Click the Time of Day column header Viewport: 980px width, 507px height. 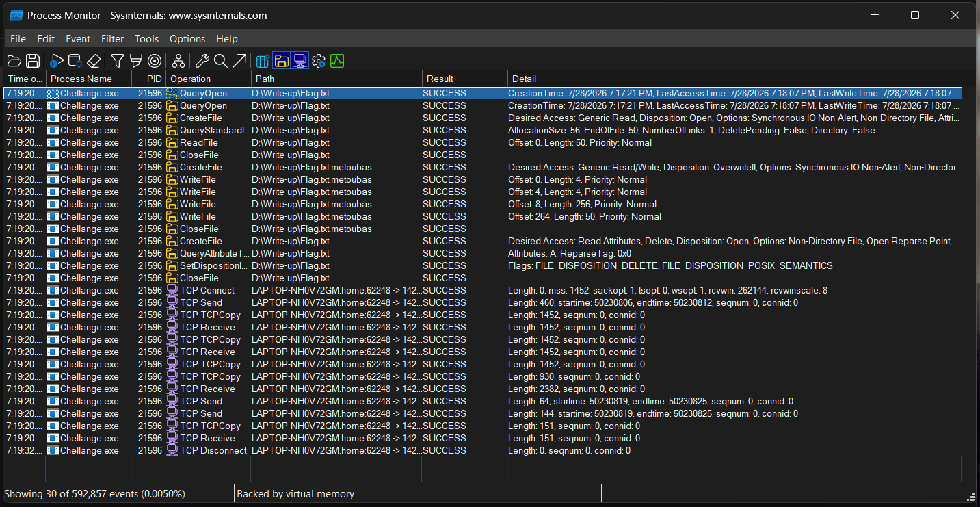[x=25, y=79]
